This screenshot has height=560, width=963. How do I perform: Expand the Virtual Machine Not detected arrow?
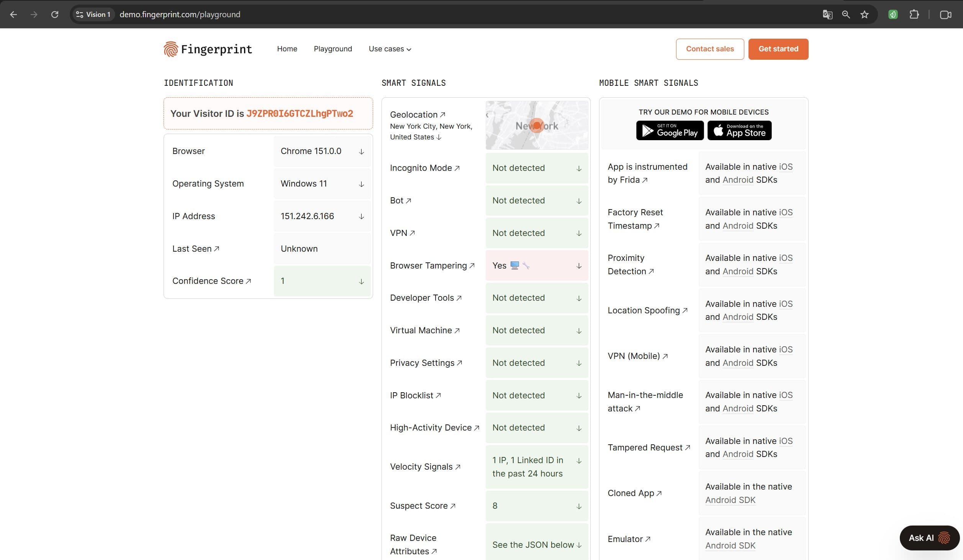(x=579, y=331)
